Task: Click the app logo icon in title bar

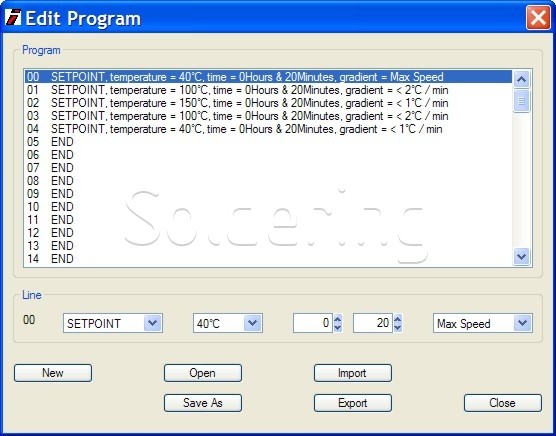Action: tap(13, 17)
